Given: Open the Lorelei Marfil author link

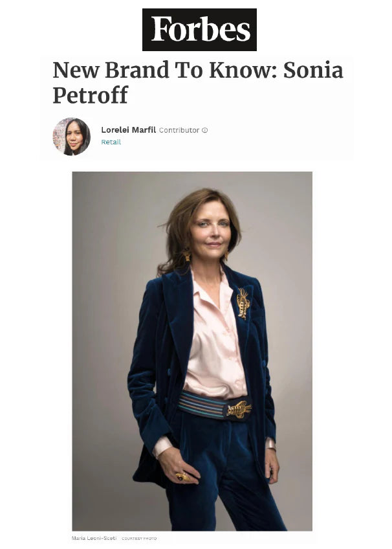Looking at the screenshot, I should point(128,130).
